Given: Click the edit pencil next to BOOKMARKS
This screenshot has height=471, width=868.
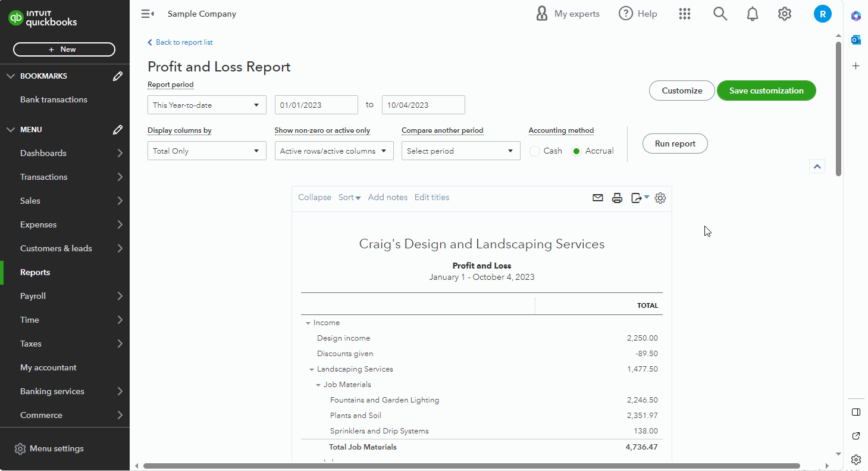Looking at the screenshot, I should pyautogui.click(x=117, y=76).
